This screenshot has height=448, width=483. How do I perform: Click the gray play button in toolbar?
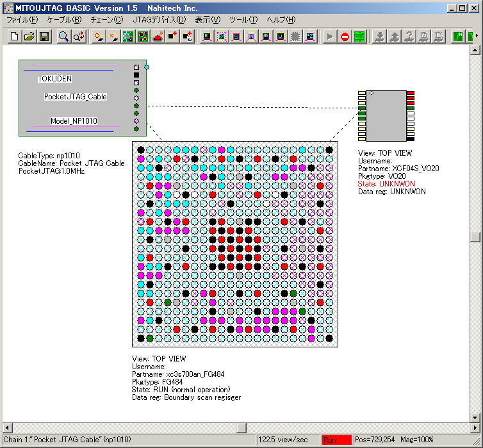pos(329,37)
